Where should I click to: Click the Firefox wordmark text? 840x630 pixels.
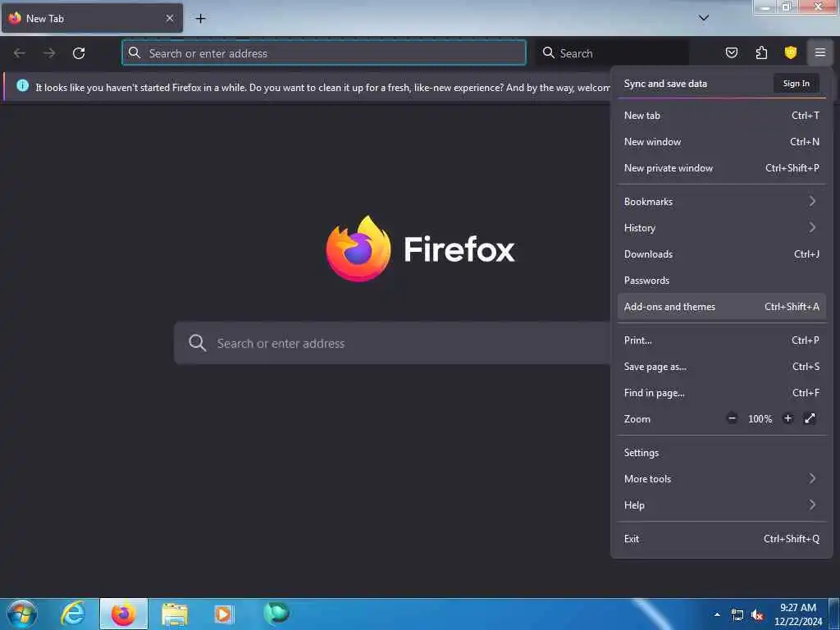(459, 249)
